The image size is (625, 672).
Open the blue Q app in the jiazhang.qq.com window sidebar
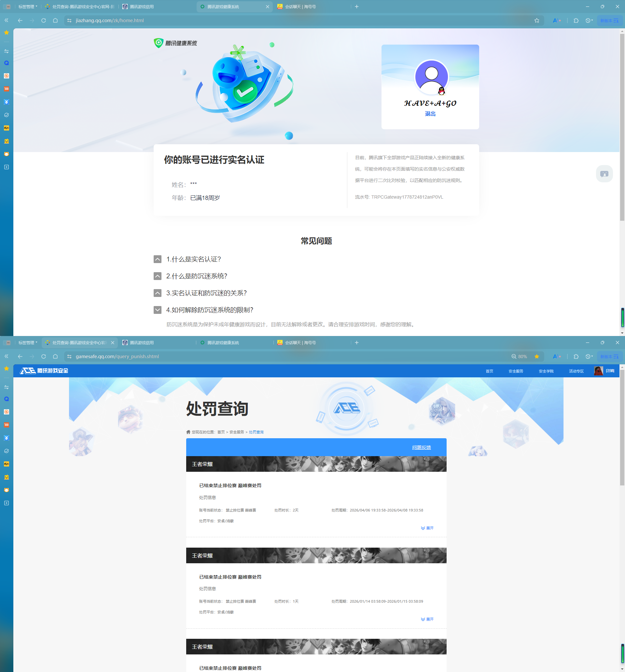pos(7,63)
